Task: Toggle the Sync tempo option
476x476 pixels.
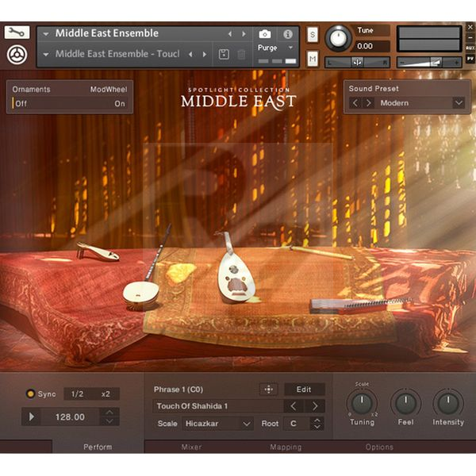Action: [30, 393]
